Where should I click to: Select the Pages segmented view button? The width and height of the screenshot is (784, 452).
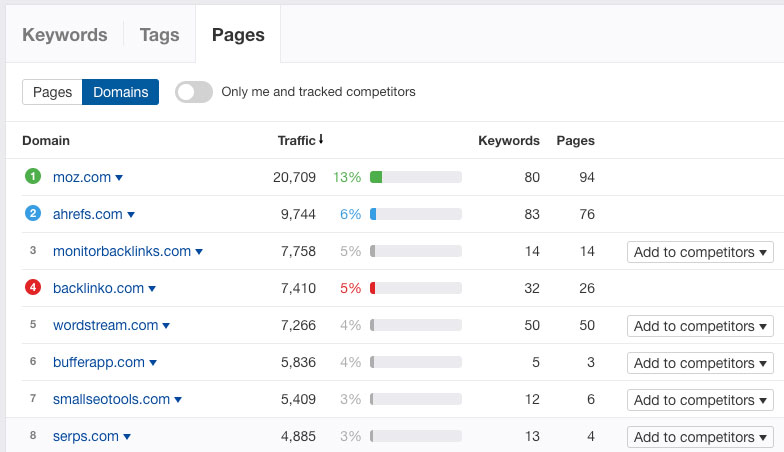(x=52, y=92)
